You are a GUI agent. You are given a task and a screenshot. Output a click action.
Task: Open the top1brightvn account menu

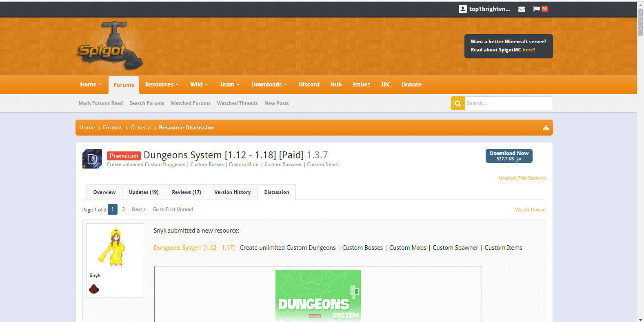click(490, 9)
